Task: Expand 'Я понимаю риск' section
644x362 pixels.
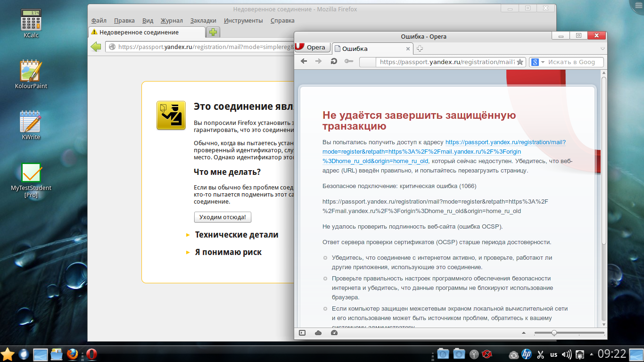Action: 228,252
